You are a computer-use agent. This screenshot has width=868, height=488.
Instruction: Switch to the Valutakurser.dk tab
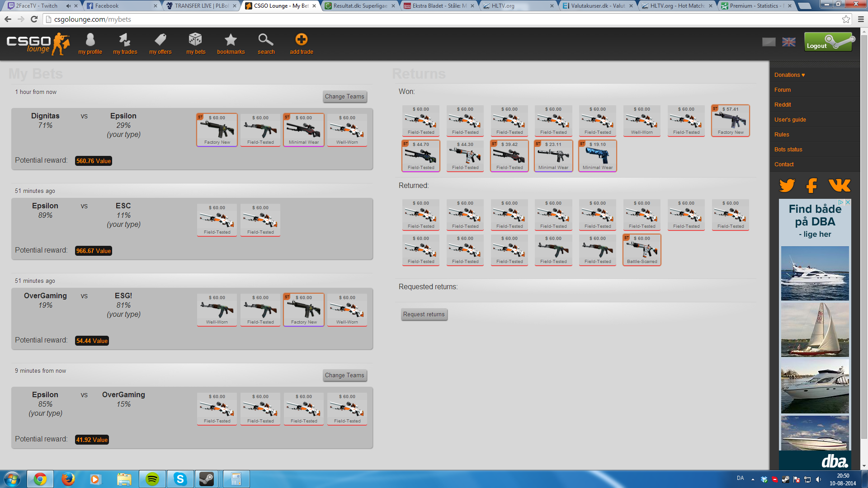point(598,6)
